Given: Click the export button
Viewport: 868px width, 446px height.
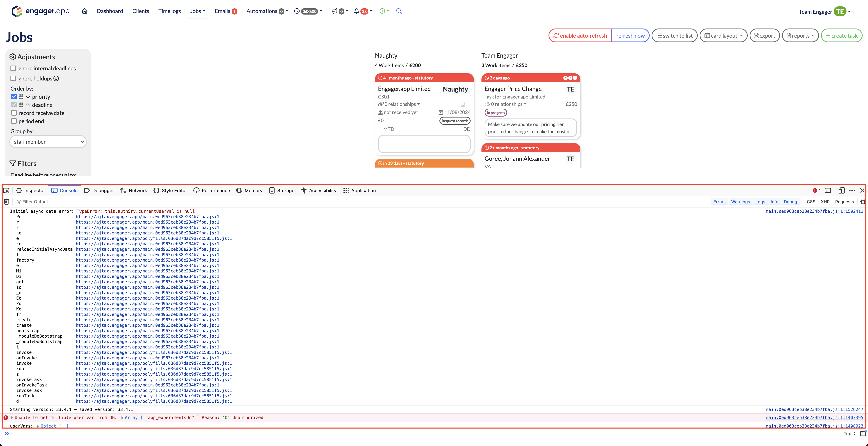Looking at the screenshot, I should (x=765, y=36).
